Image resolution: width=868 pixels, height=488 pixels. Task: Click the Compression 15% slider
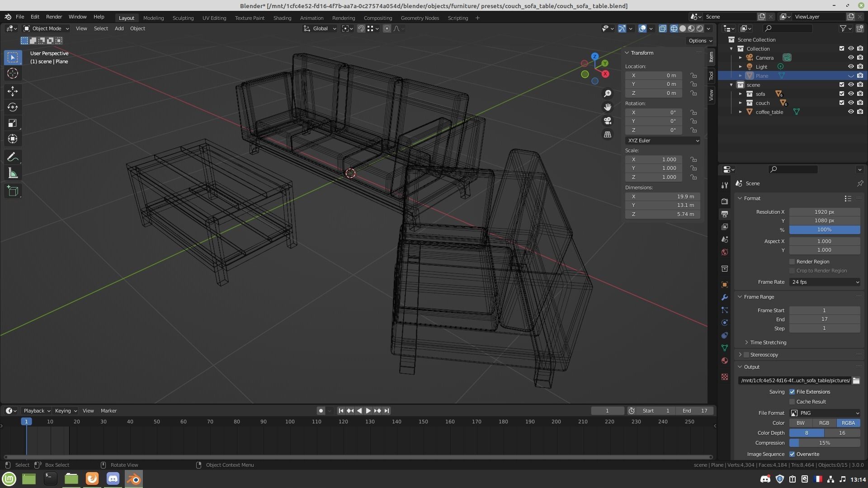click(825, 443)
